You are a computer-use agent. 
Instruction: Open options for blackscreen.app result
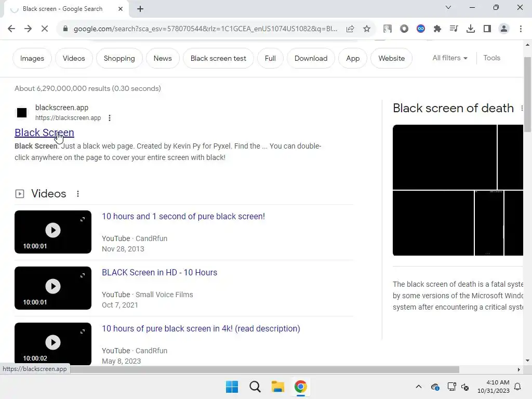(109, 118)
